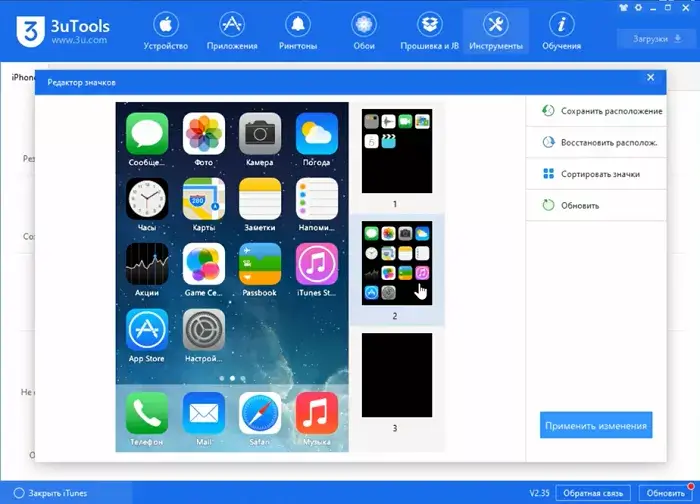
Task: Open home screen page 2 thumbnail
Action: (397, 263)
